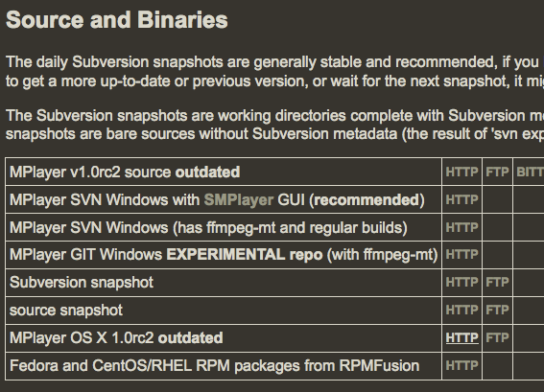The image size is (544, 392).
Task: Click the MPlayer OS X 1.0rc2 outdated row text
Action: coord(116,338)
